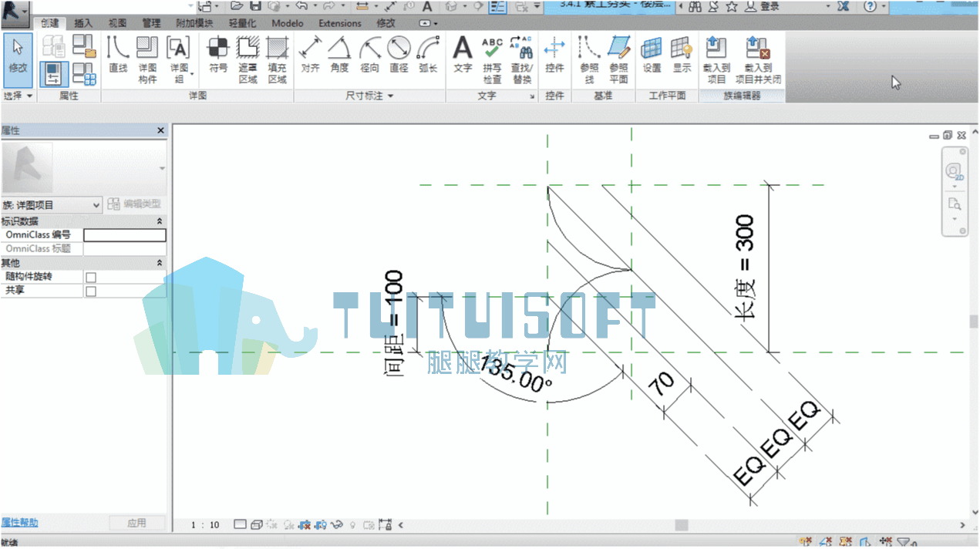Choose the 直线 (Line) drawing tool
Viewport: 980px width, 549px height.
click(118, 56)
